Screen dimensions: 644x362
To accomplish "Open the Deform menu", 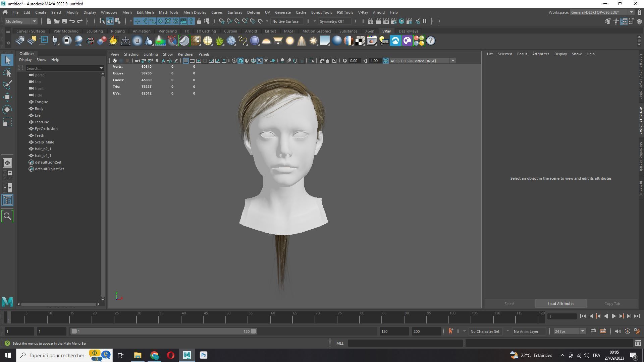I will point(253,12).
